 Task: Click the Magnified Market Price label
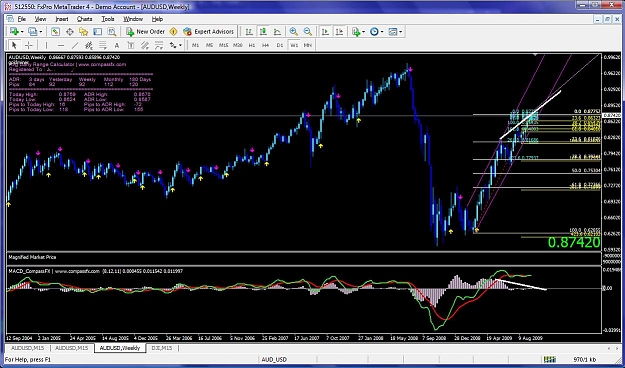(32, 257)
